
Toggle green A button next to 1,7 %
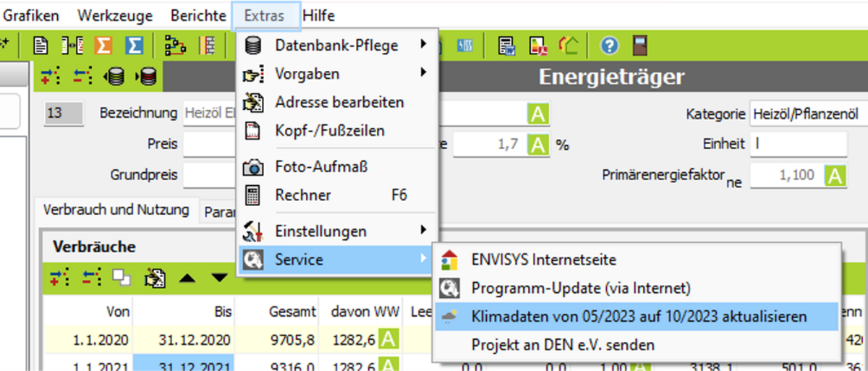coord(537,144)
